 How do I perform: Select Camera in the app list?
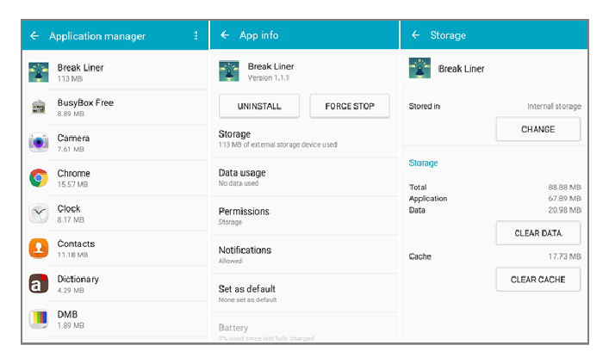click(115, 143)
